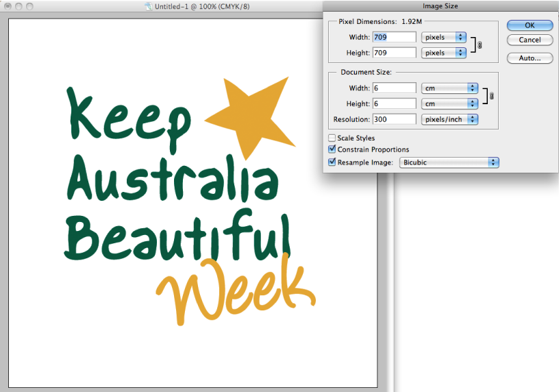Cancel the Image Size dialog

[x=530, y=40]
